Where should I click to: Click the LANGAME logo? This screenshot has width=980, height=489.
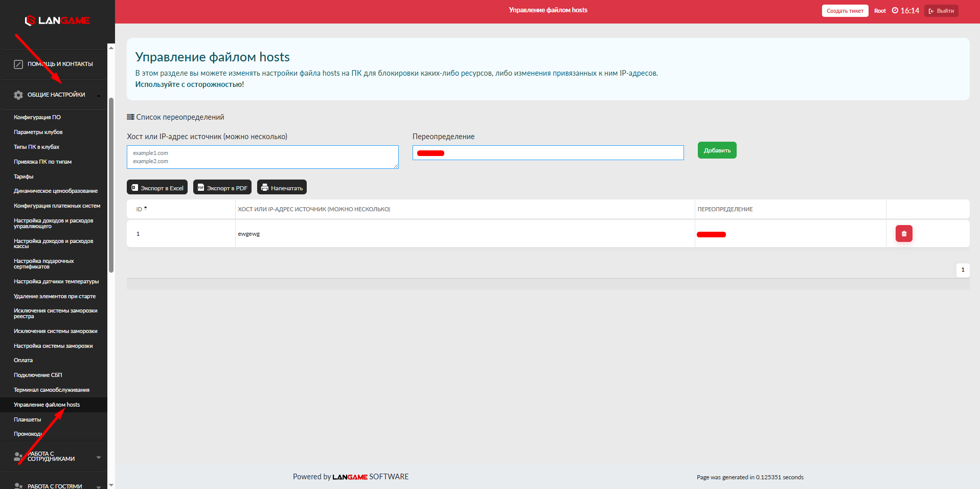[57, 20]
